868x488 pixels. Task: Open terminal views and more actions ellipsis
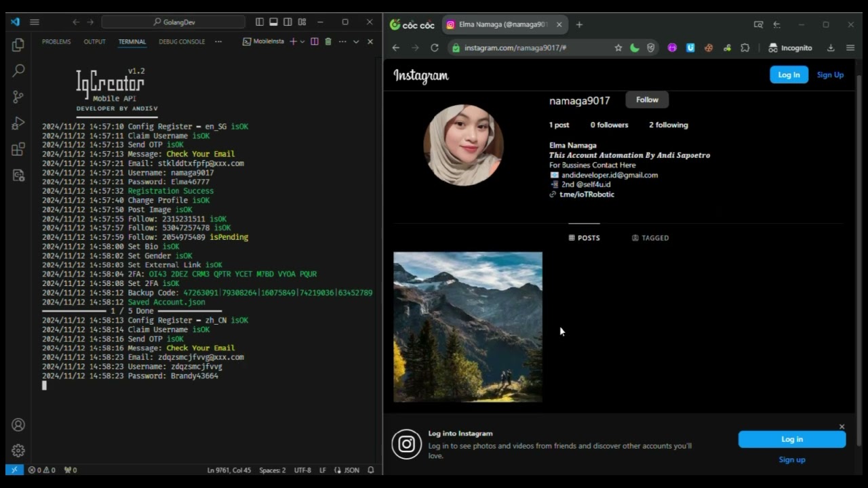342,41
